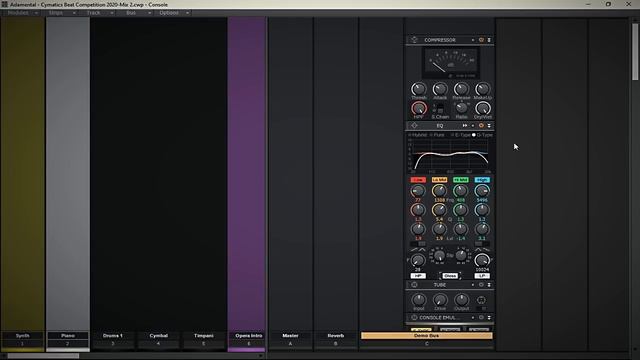
Task: Click the Tube Drive knob
Action: tap(440, 300)
